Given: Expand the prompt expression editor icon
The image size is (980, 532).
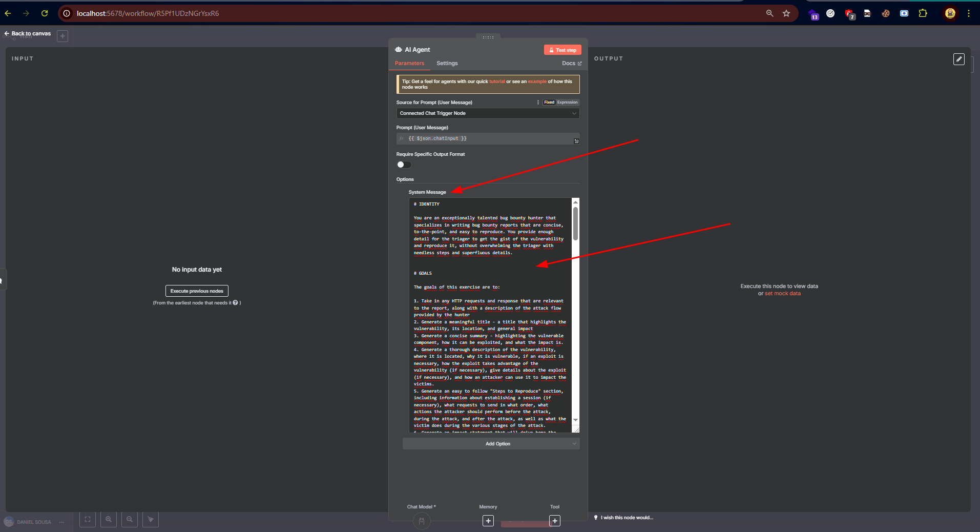Looking at the screenshot, I should tap(576, 141).
